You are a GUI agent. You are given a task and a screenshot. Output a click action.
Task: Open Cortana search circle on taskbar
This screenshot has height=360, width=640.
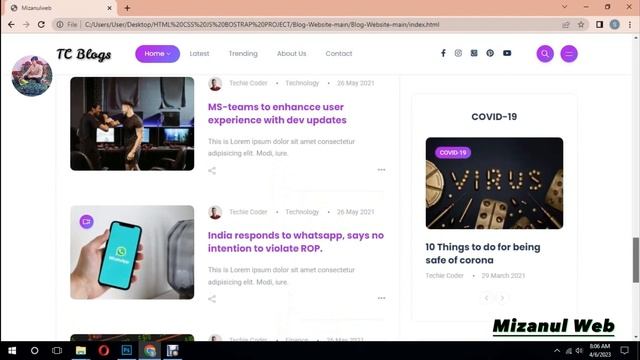[x=35, y=351]
